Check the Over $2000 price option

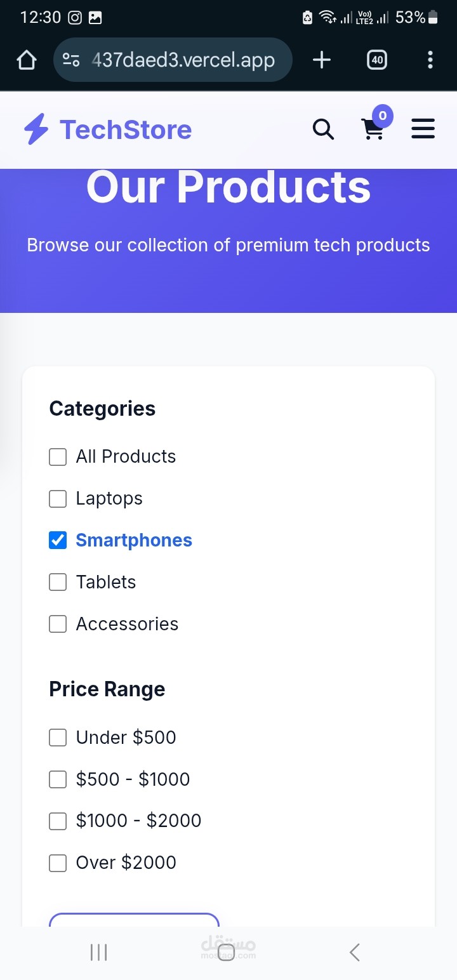(58, 863)
